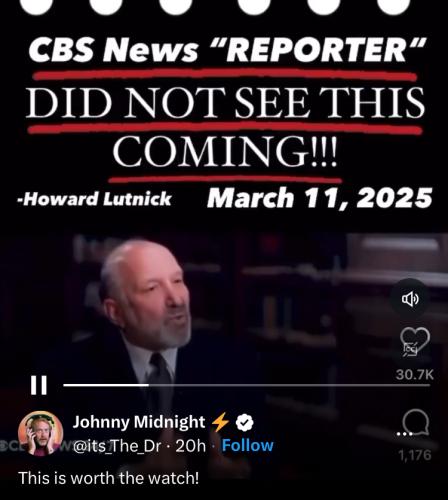Follow Johnny Midnight's account
Screen dimensions: 448x500
247,445
